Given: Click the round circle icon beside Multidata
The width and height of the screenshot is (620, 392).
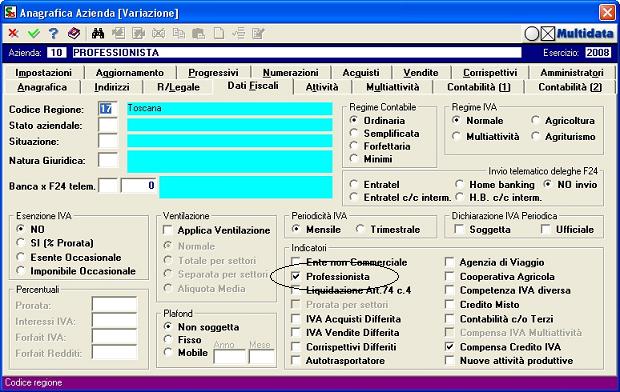Looking at the screenshot, I should 531,34.
